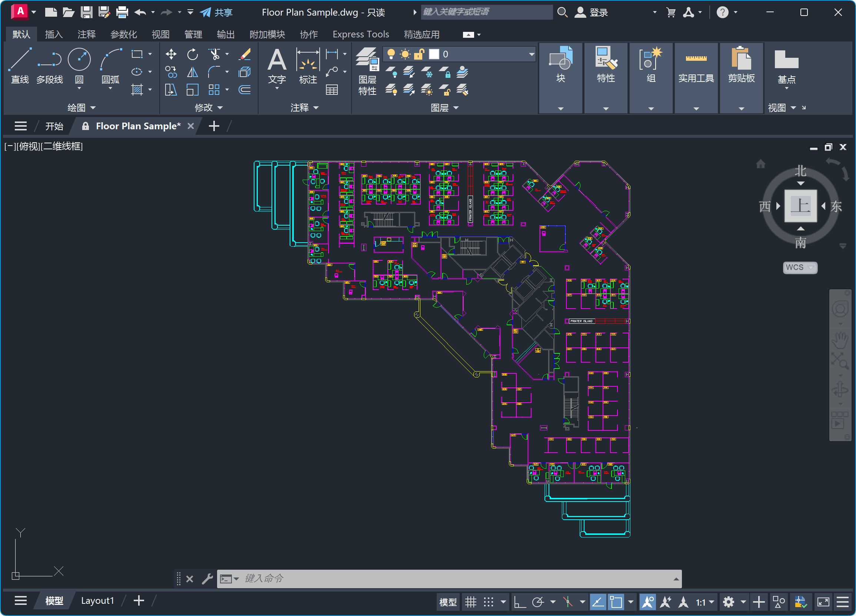This screenshot has width=856, height=616.
Task: Click the Plot printer icon
Action: click(122, 12)
